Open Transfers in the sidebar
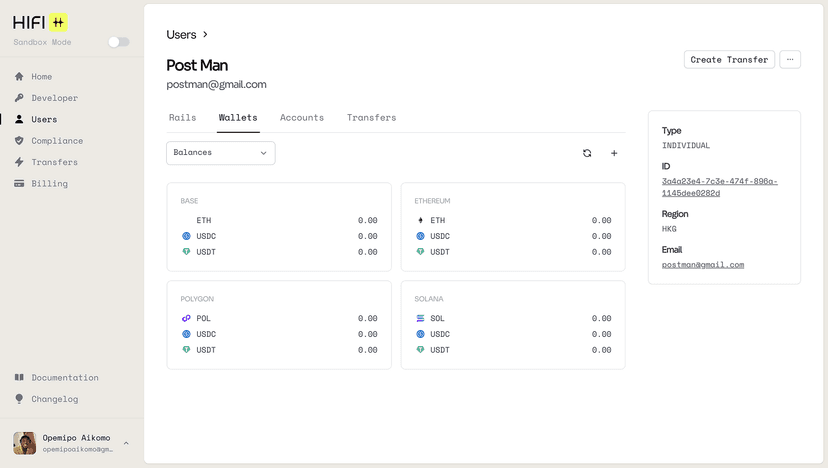 point(54,162)
